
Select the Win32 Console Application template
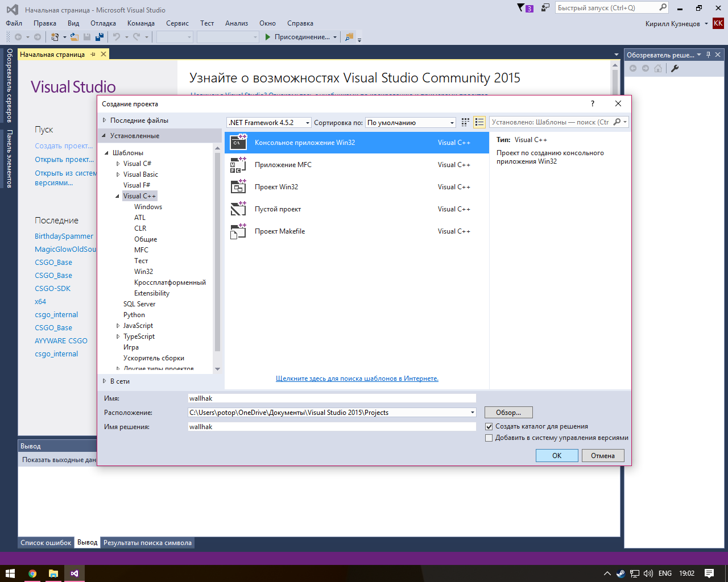point(357,143)
